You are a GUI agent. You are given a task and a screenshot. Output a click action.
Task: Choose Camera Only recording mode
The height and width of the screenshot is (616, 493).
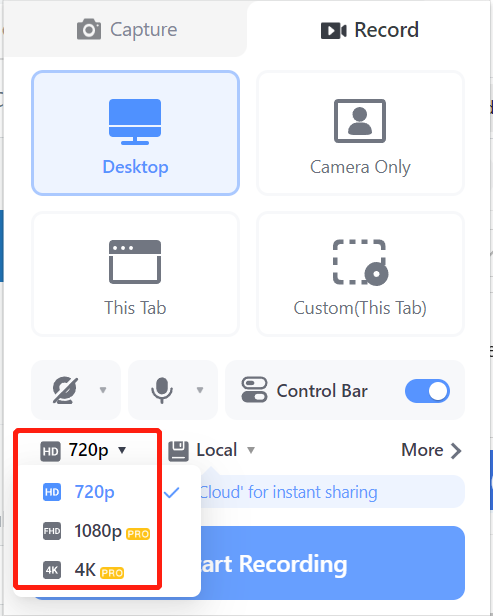pos(360,133)
